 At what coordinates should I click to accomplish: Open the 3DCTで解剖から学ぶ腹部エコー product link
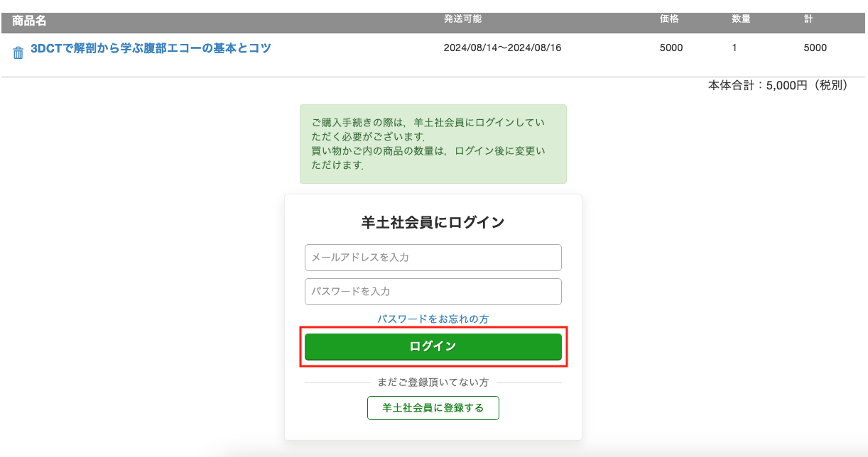coord(151,49)
